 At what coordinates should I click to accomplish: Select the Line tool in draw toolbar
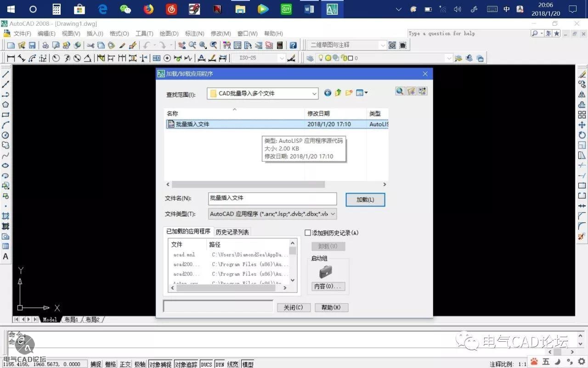tap(6, 75)
